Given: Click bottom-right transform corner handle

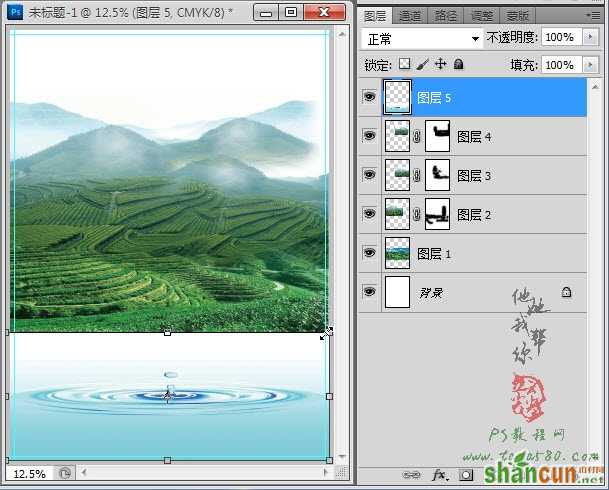Looking at the screenshot, I should pyautogui.click(x=329, y=460).
